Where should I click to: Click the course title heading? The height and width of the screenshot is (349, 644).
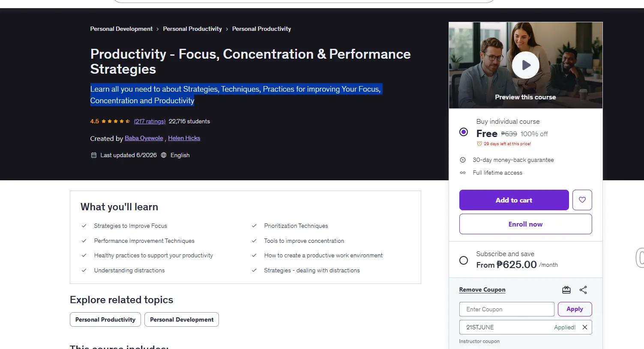coord(250,62)
